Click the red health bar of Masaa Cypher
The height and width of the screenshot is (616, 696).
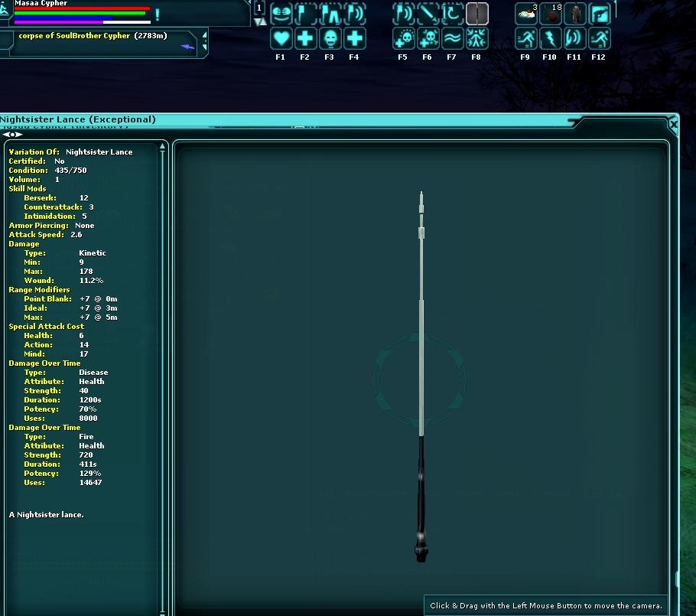click(82, 8)
